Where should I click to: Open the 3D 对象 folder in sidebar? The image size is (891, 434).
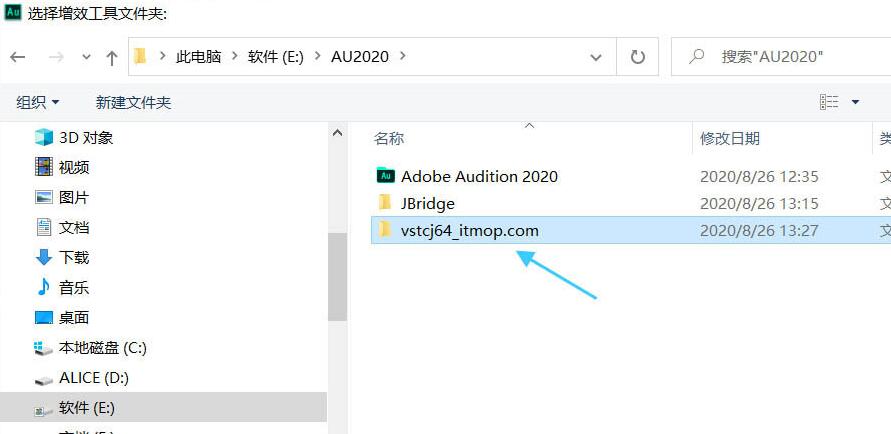coord(85,137)
